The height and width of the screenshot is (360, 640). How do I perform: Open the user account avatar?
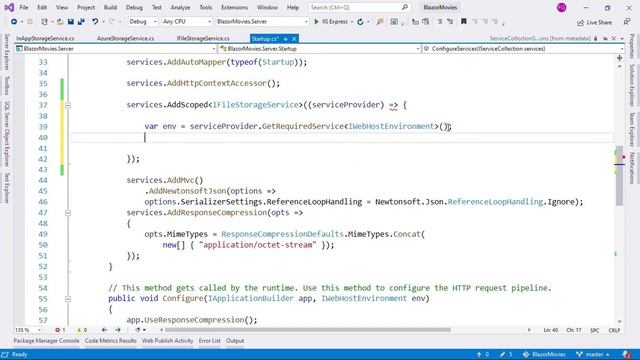tap(562, 7)
